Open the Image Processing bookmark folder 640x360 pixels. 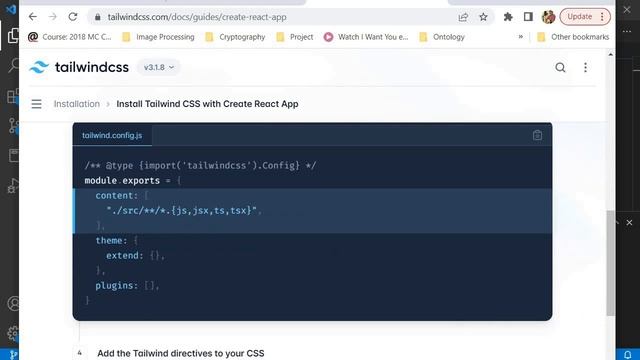[x=158, y=37]
